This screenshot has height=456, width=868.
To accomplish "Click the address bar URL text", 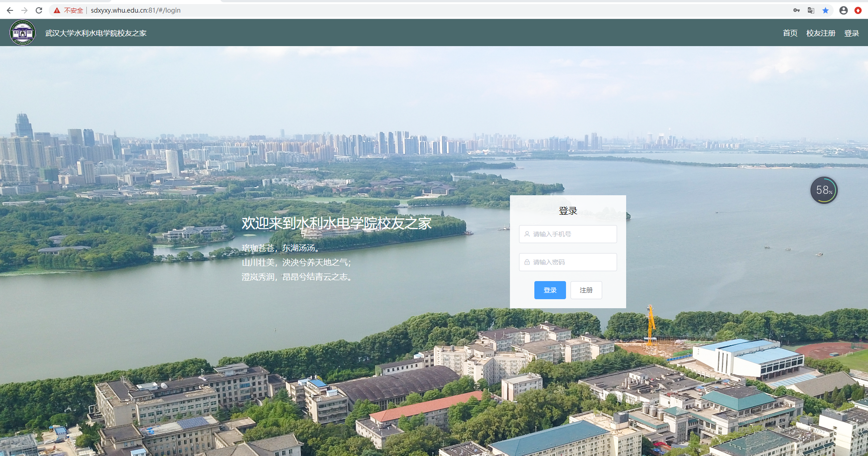I will 136,10.
